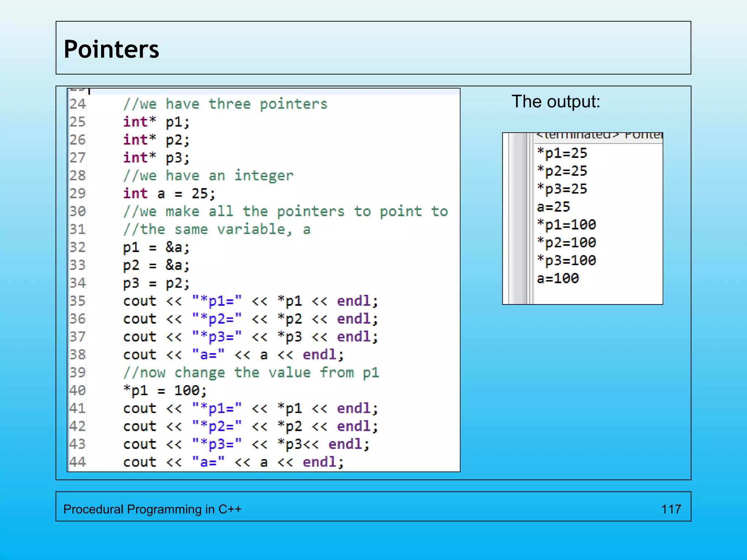
Task: Click output line '*p3=25'
Action: click(x=562, y=189)
